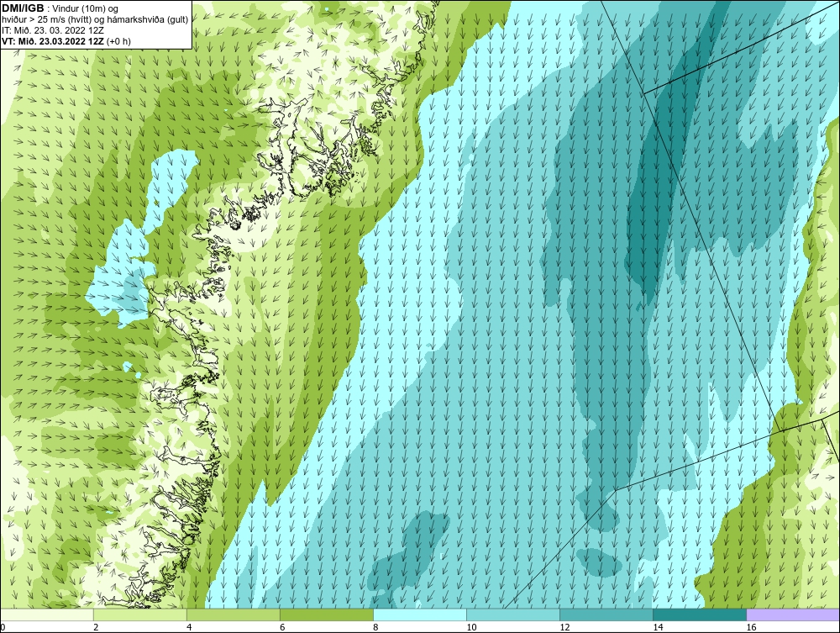Click the 14–16 m/s dark teal swatch
The height and width of the screenshot is (633, 840).
(x=700, y=615)
